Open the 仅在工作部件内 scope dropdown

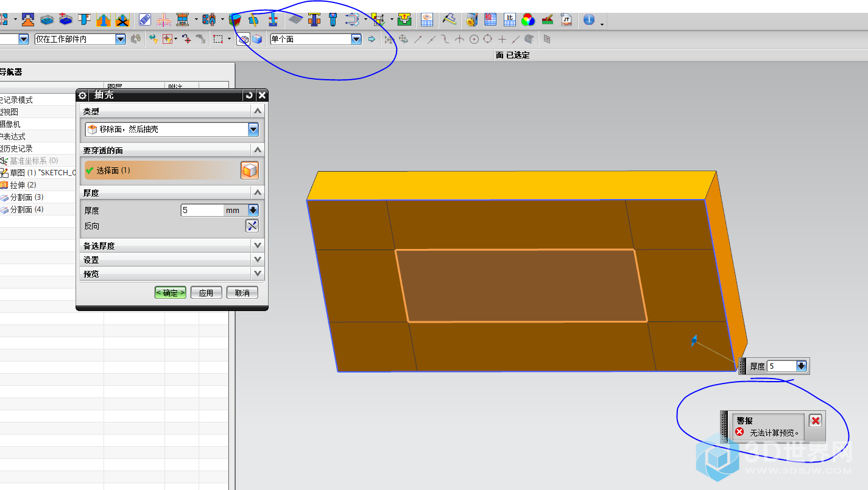121,39
